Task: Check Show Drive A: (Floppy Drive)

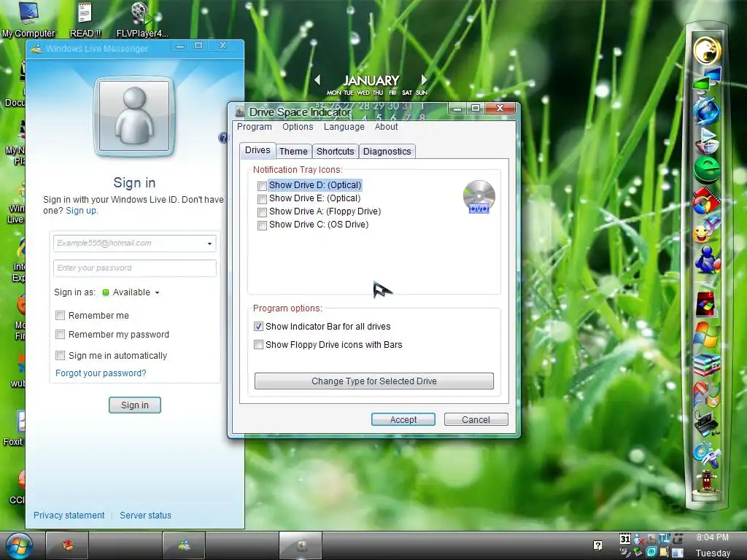Action: tap(262, 212)
